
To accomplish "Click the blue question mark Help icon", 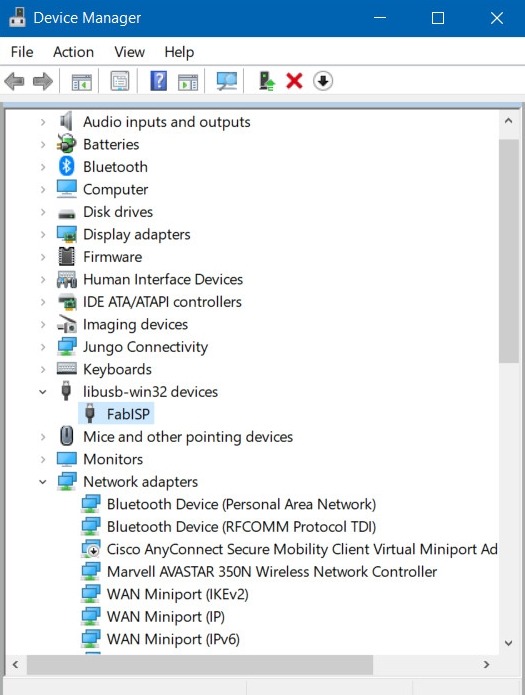I will coord(158,81).
